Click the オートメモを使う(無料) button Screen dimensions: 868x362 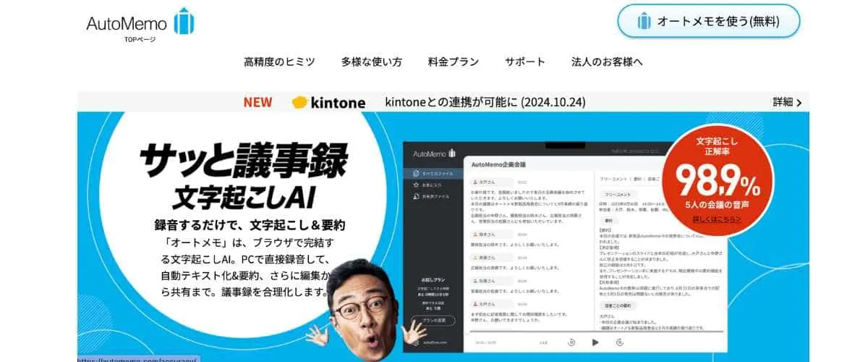click(x=708, y=21)
